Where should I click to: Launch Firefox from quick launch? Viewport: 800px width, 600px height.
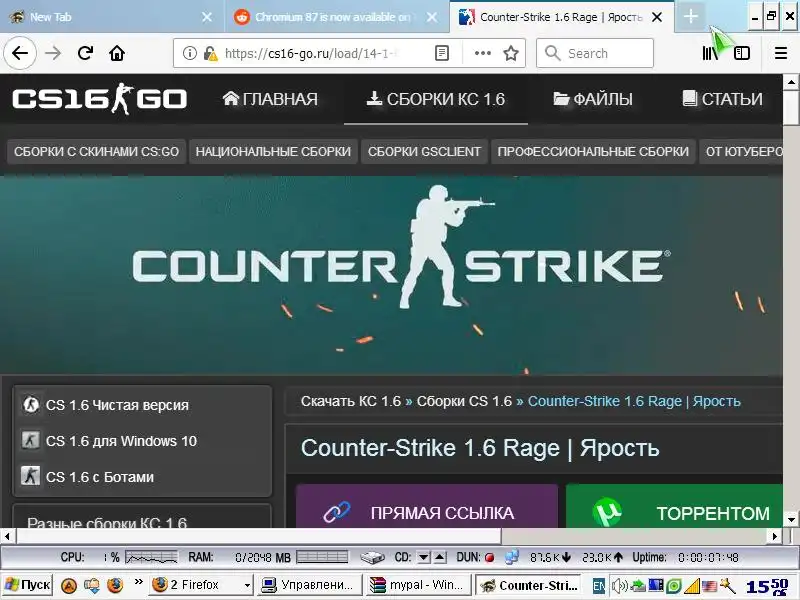click(x=115, y=585)
